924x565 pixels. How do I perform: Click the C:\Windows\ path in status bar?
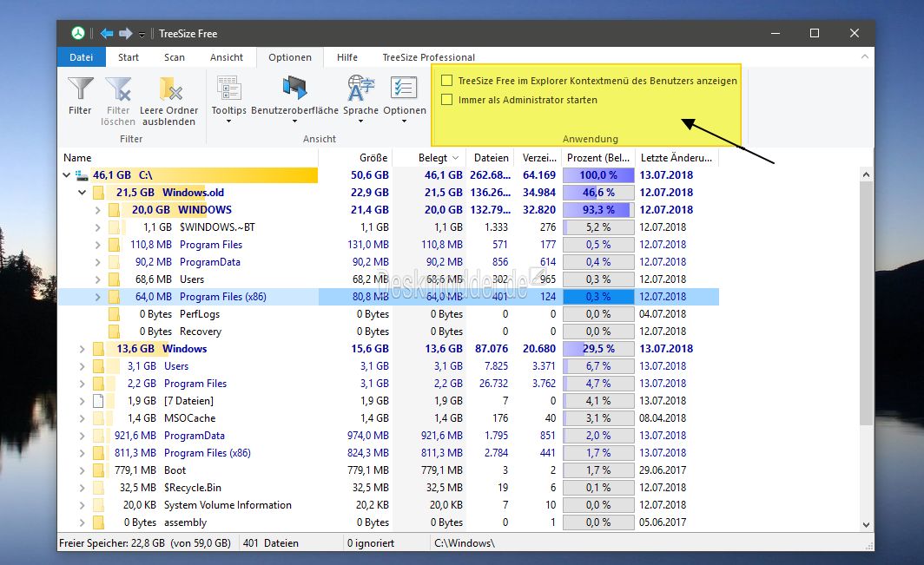pyautogui.click(x=465, y=543)
